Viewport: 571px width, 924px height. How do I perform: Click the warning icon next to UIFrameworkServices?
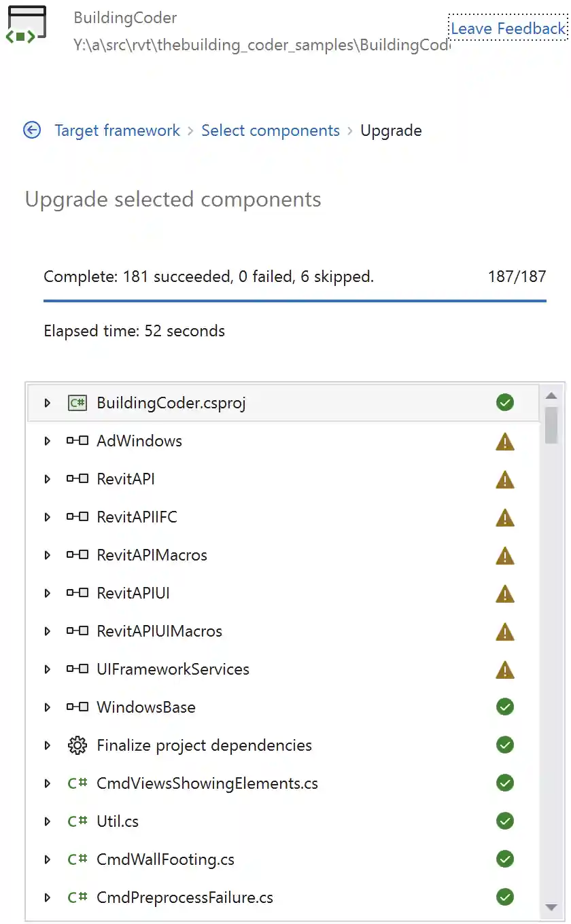505,669
